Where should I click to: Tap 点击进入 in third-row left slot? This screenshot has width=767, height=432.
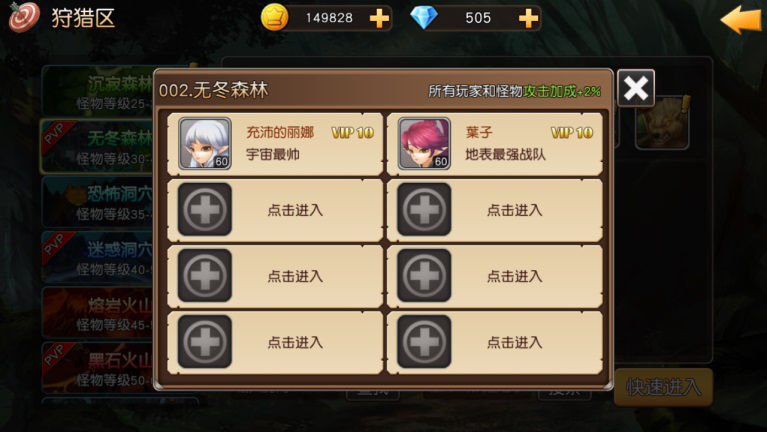click(295, 276)
